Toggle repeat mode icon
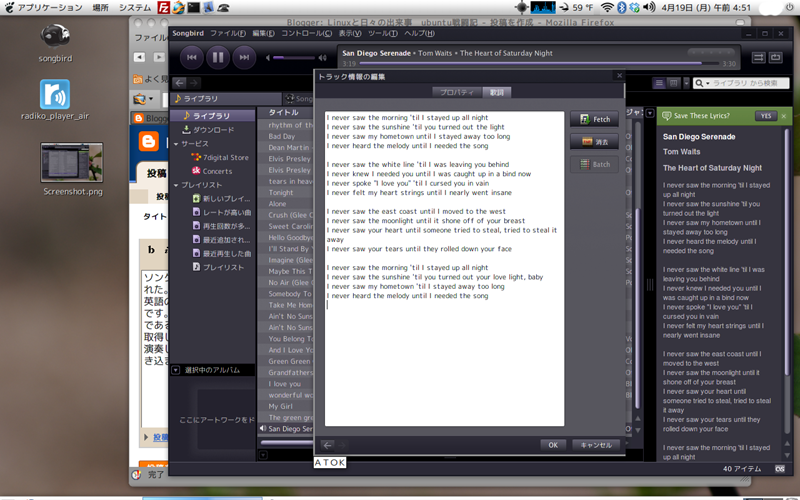800x500 pixels. pyautogui.click(x=776, y=58)
